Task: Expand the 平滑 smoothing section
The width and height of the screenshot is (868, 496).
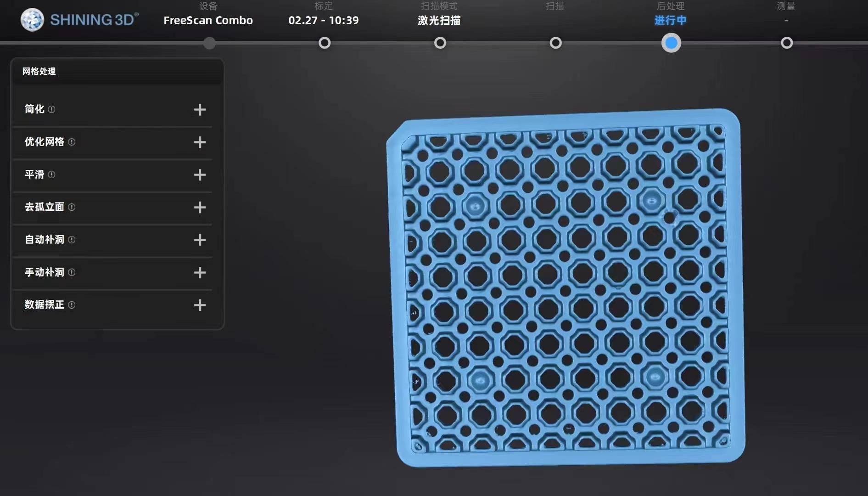Action: point(200,175)
